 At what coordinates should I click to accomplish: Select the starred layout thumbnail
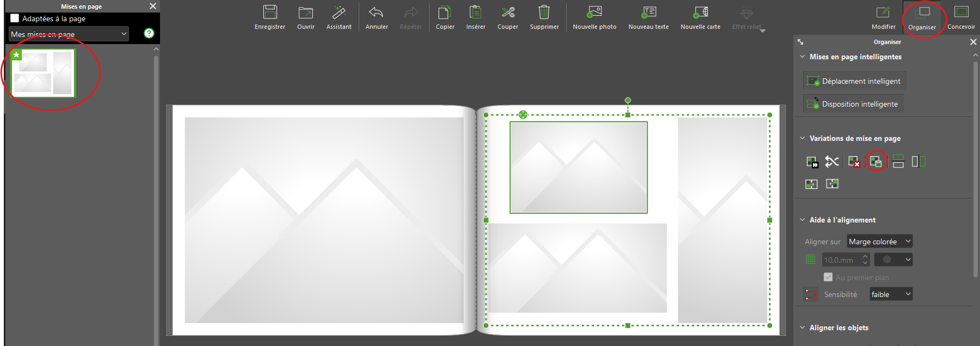(x=43, y=73)
